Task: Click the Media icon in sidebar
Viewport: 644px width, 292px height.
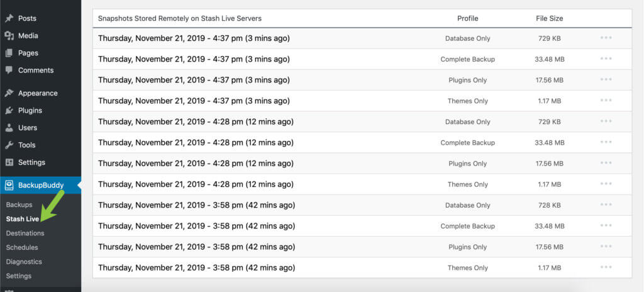Action: pos(9,36)
